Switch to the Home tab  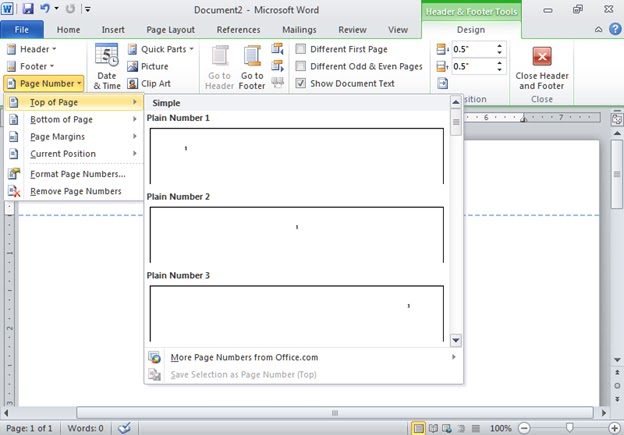(x=68, y=30)
